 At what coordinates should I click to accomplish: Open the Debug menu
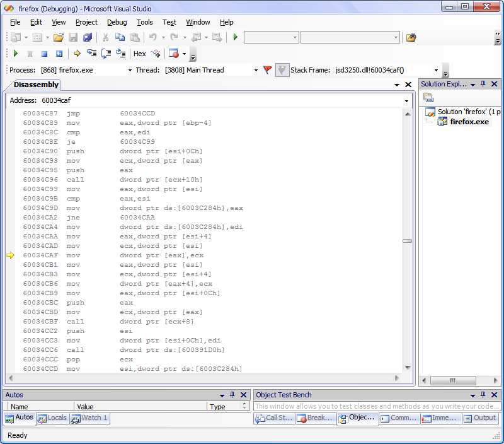click(117, 22)
